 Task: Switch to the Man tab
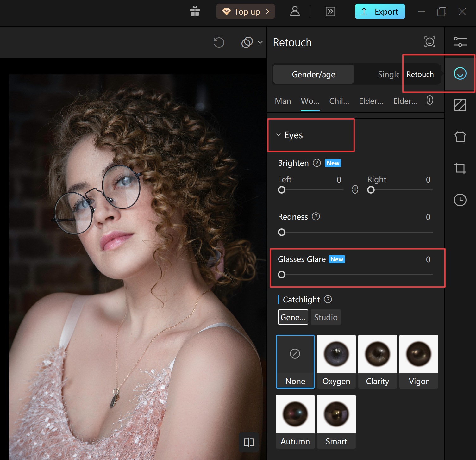(283, 101)
